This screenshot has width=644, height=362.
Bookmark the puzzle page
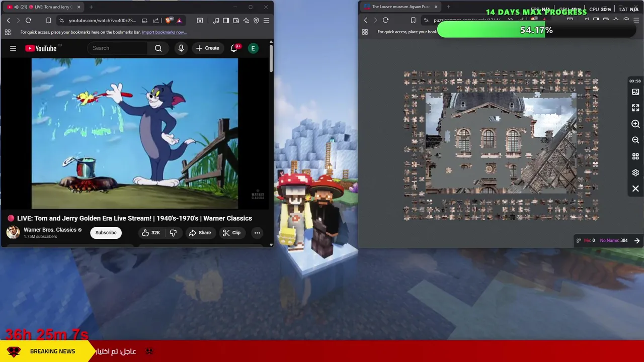(x=413, y=20)
